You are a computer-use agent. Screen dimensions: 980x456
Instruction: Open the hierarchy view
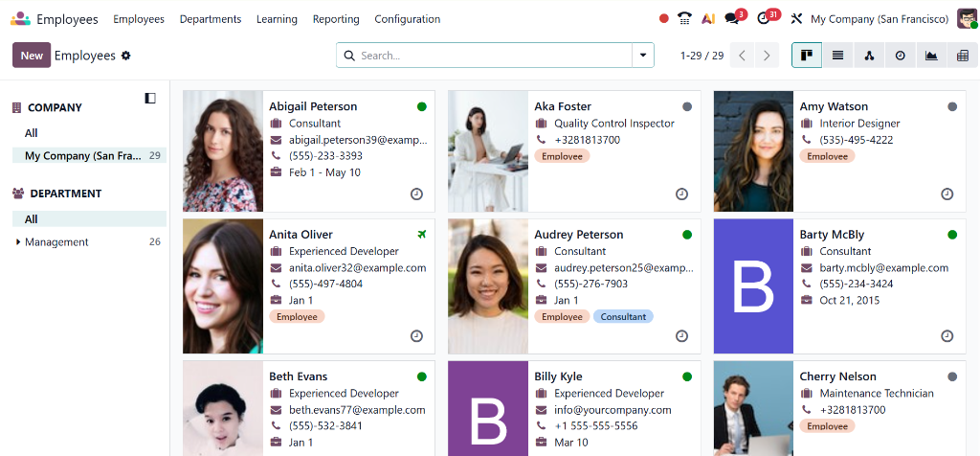coord(869,56)
